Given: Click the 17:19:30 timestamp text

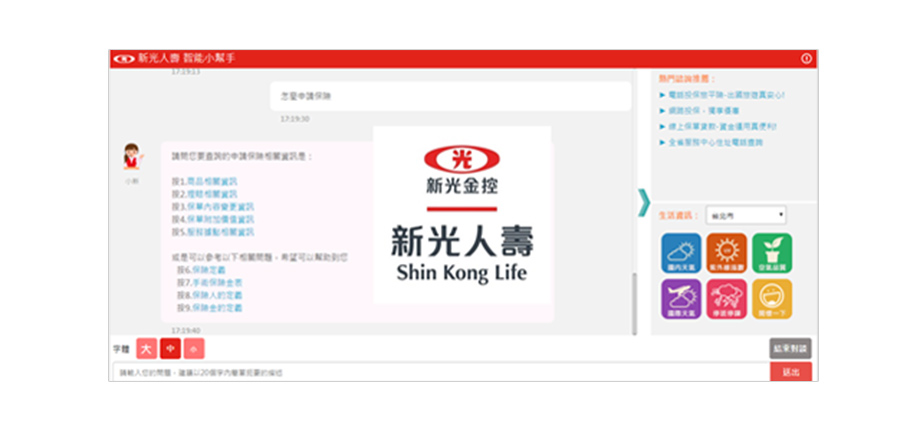Looking at the screenshot, I should pos(295,119).
